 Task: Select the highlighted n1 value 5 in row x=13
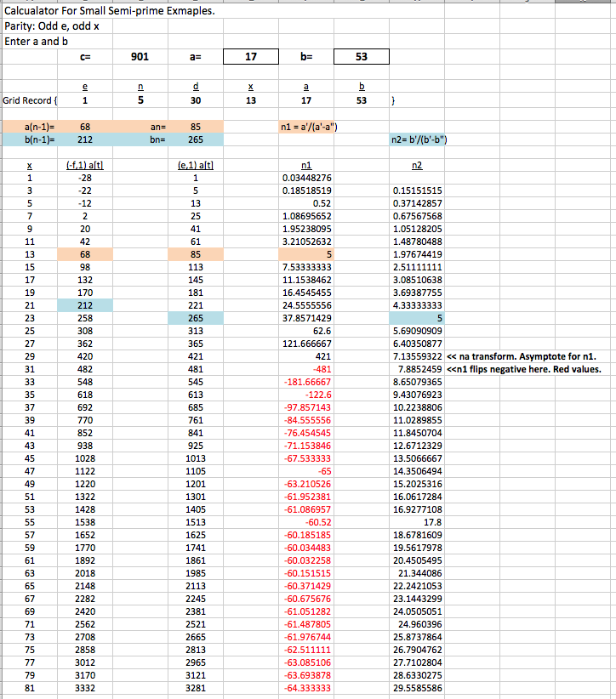pyautogui.click(x=306, y=254)
